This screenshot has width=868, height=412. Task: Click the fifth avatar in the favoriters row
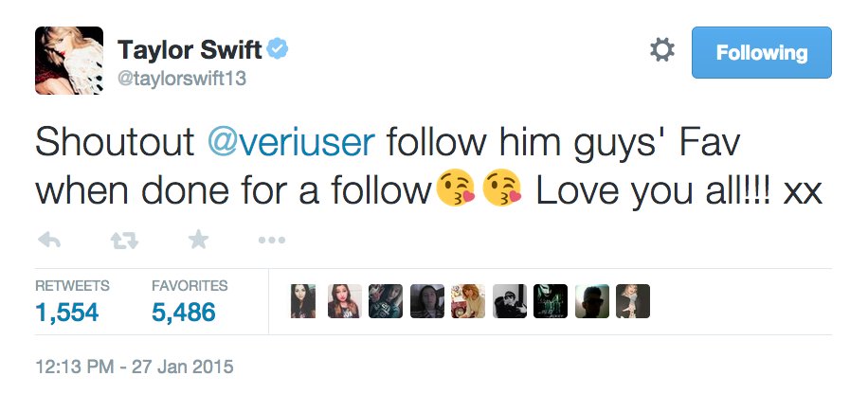[469, 301]
